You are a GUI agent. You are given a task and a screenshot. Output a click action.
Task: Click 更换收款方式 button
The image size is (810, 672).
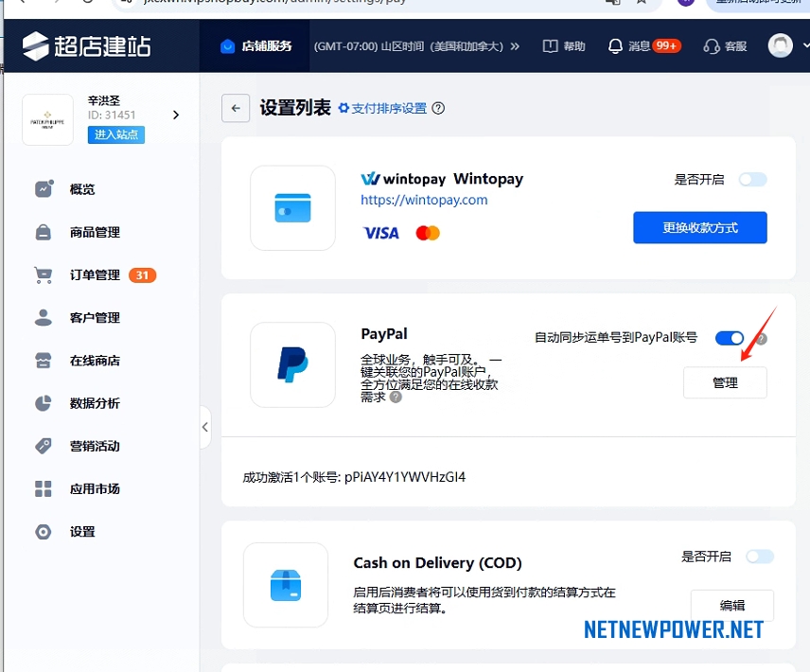coord(700,227)
